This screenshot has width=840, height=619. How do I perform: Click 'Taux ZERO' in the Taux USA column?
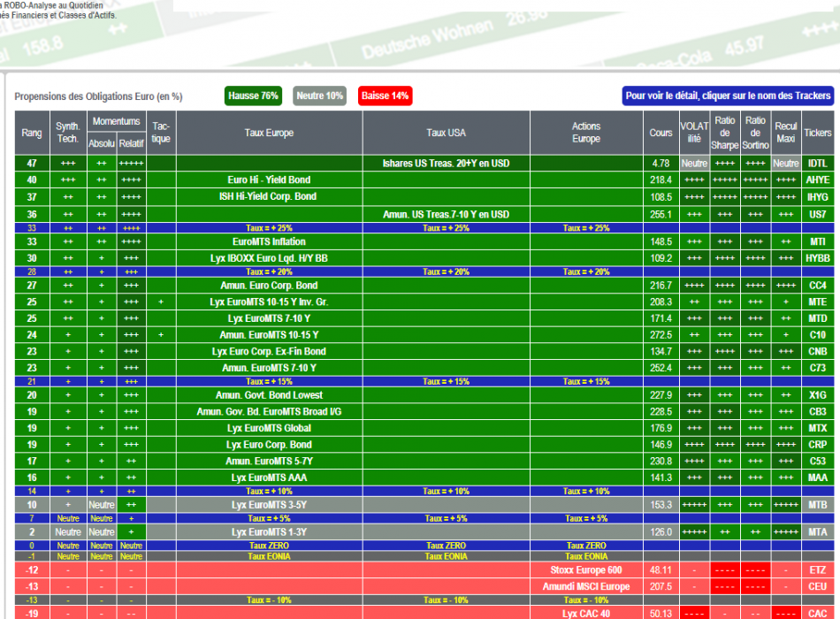(446, 546)
